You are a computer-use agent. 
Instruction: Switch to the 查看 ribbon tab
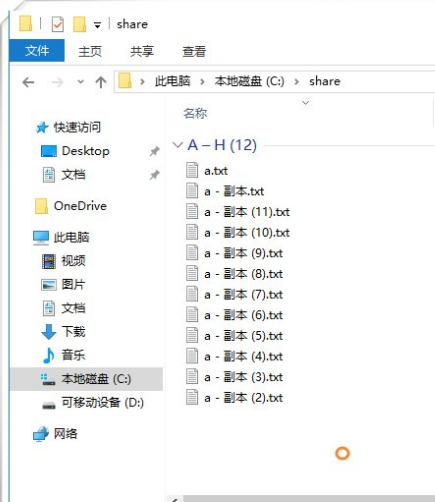[194, 51]
